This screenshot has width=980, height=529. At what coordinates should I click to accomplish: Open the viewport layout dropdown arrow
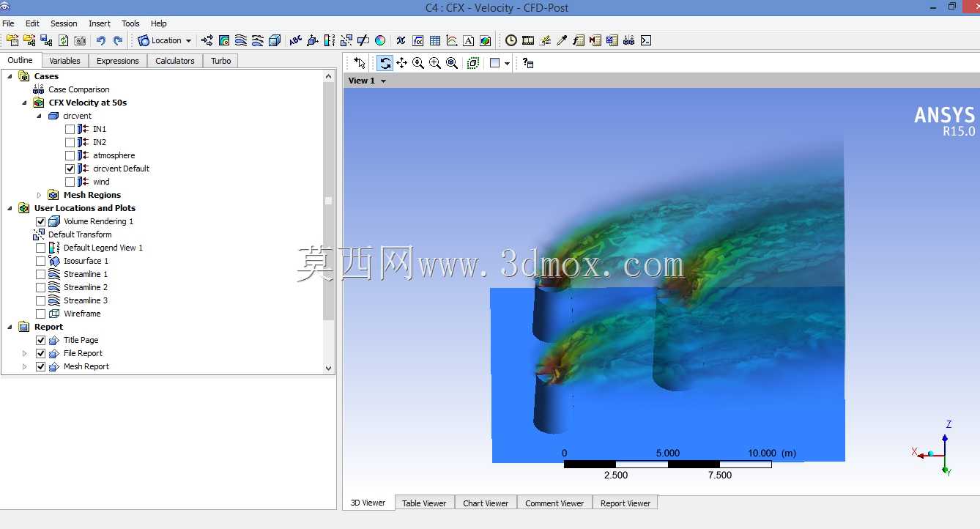507,64
